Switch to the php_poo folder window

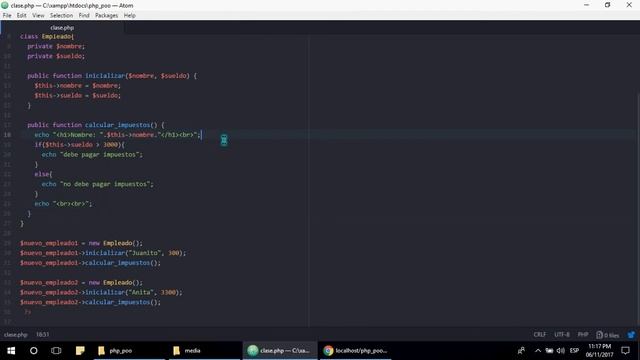[129, 351]
